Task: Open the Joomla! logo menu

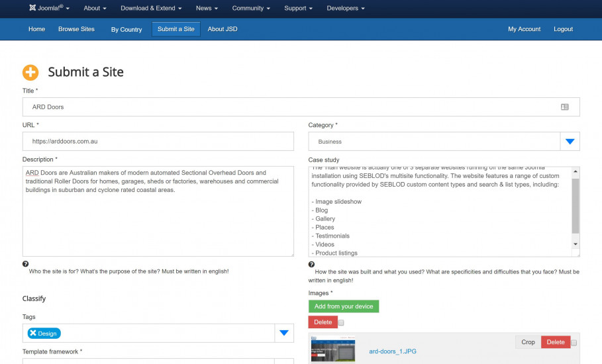Action: [x=49, y=8]
